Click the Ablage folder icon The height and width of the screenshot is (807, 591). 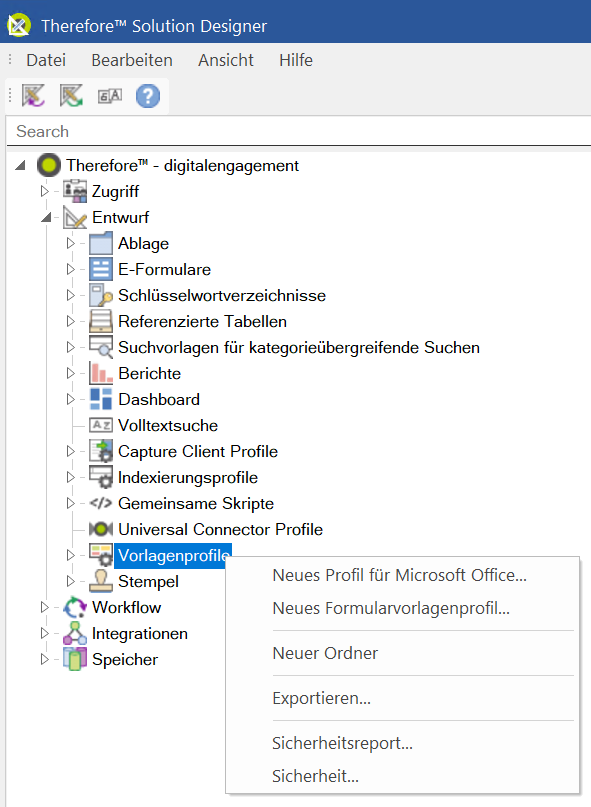(101, 243)
